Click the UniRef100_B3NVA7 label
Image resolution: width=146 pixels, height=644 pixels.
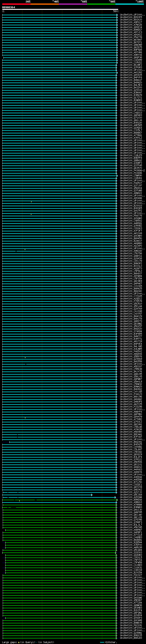click(131, 93)
